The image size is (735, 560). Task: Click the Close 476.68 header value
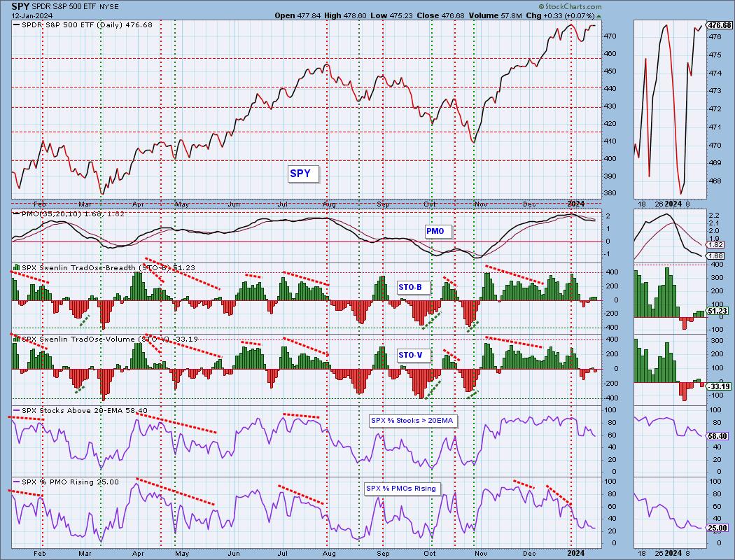click(x=440, y=15)
